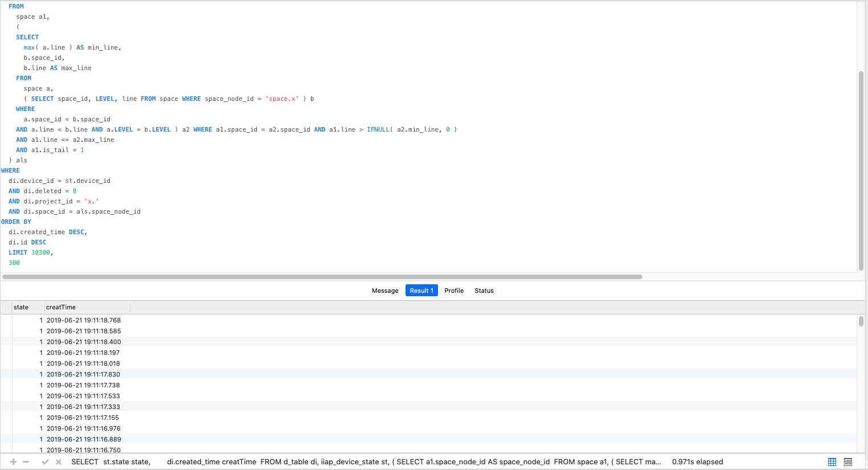
Task: Click the results grid vertical scrollbar
Action: pos(861,321)
